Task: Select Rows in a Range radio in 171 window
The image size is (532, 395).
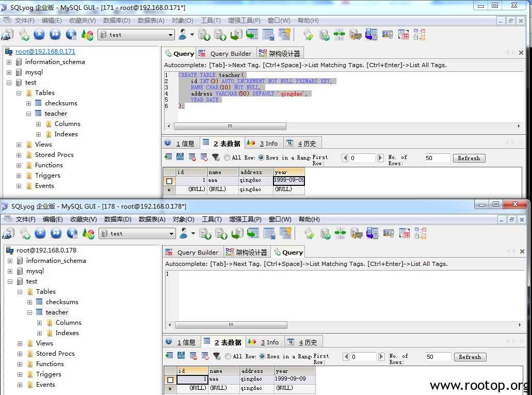Action: click(261, 157)
